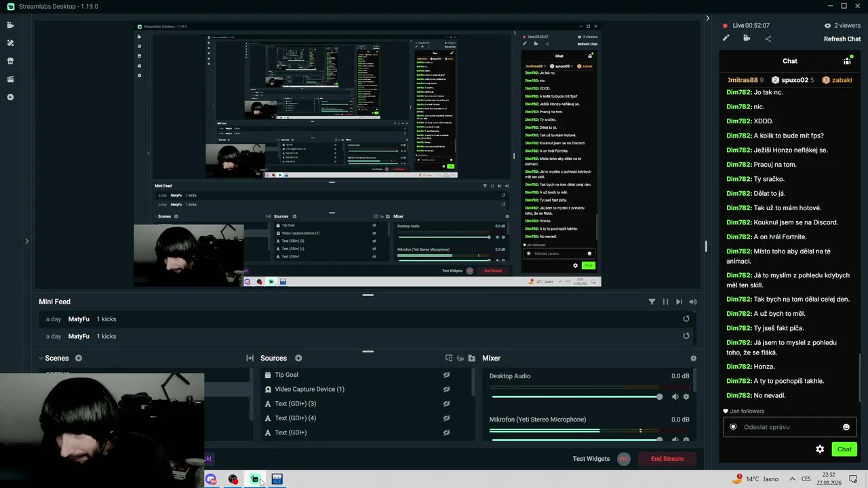This screenshot has width=868, height=488.
Task: Click the Odeslat zprávu message input field
Action: tap(790, 427)
